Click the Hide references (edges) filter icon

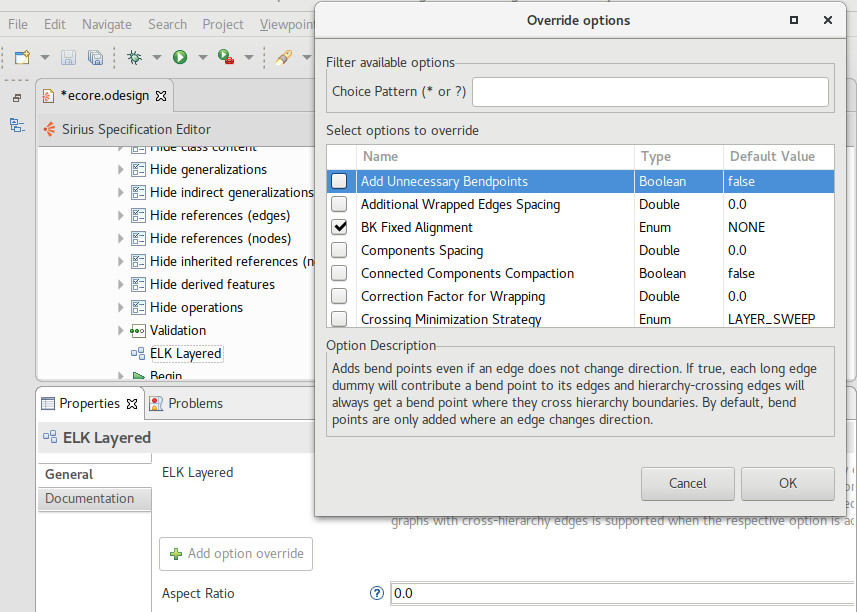pos(138,215)
